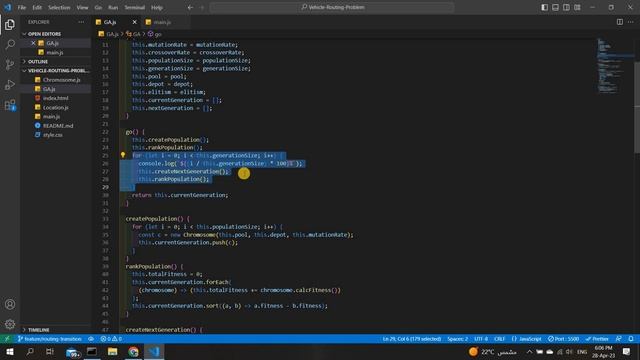Screen dimensions: 640x360
Task: Open Windows taskbar search
Action: point(30,351)
